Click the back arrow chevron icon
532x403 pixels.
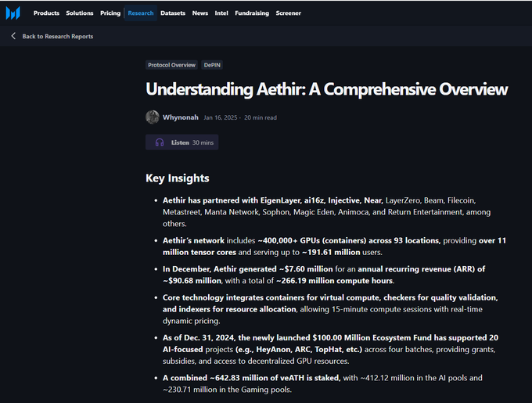(13, 36)
